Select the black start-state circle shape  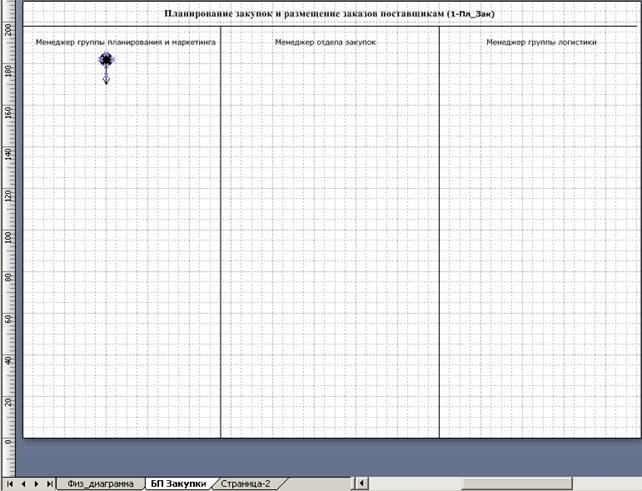tap(106, 60)
